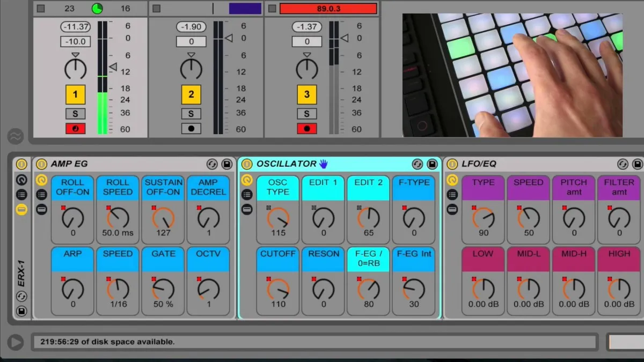Image resolution: width=644 pixels, height=362 pixels.
Task: Save the LFO/EQ rack preset
Action: 637,164
